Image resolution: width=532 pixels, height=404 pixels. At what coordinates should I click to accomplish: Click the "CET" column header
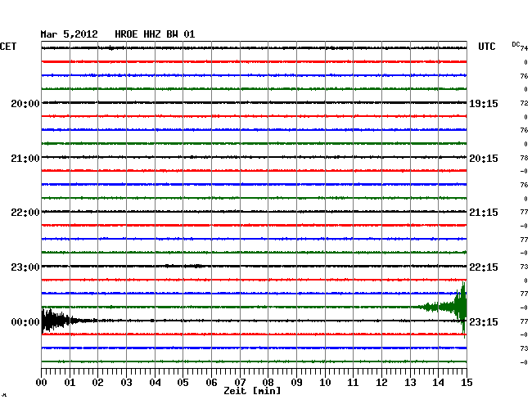click(x=8, y=47)
